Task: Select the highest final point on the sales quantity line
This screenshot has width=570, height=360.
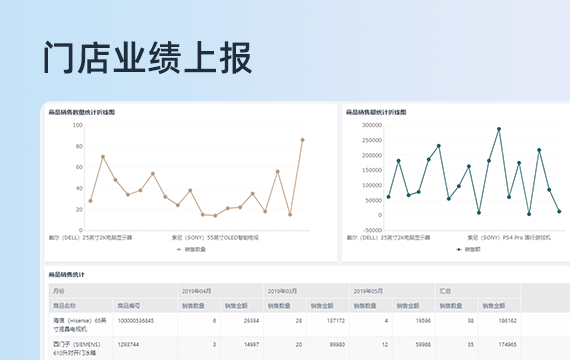Action: tap(302, 140)
